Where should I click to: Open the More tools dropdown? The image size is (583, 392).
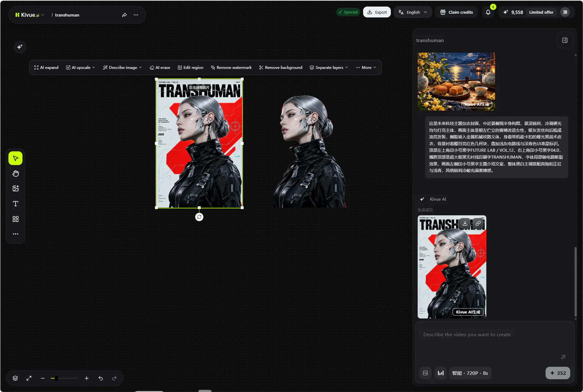[366, 68]
